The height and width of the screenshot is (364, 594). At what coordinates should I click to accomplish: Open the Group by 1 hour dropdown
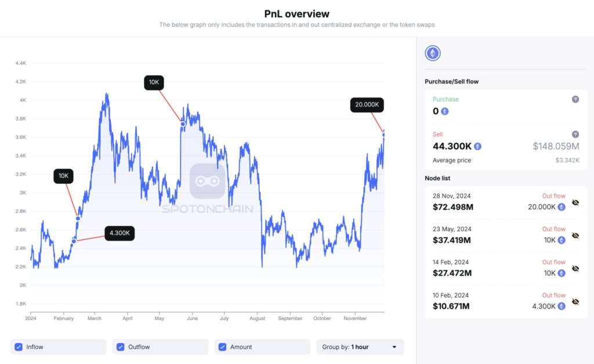[360, 347]
